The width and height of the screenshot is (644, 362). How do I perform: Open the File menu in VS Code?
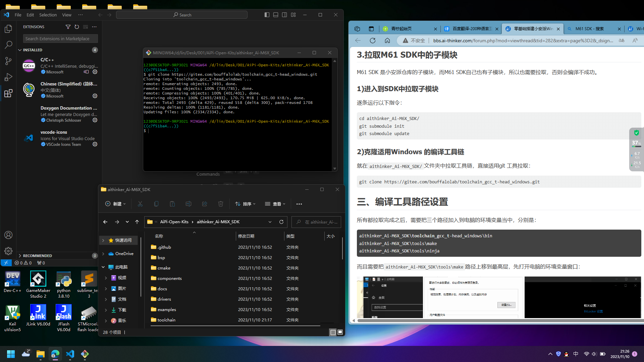coord(18,15)
